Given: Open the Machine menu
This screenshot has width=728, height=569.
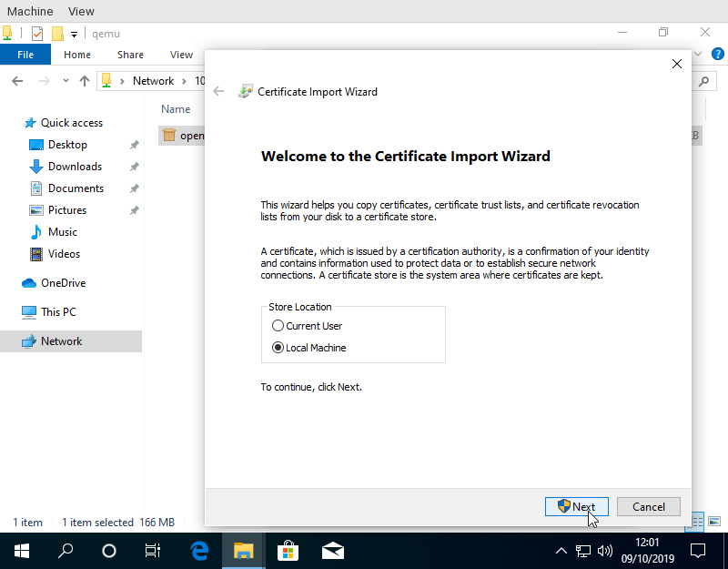Looking at the screenshot, I should (x=29, y=11).
